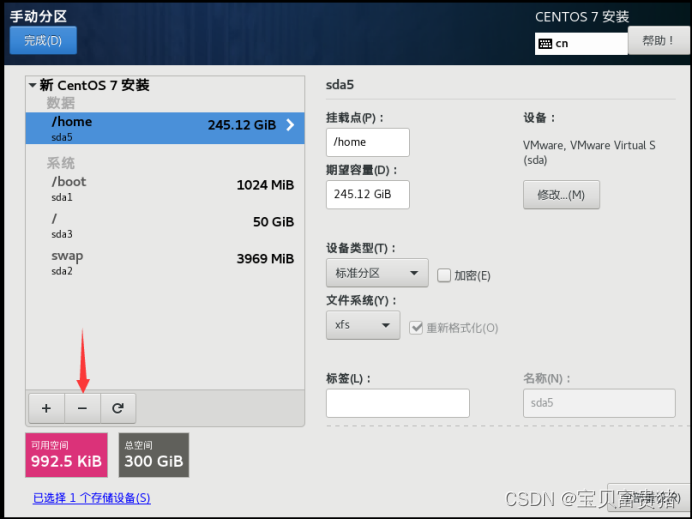
Task: Click the 挂载点 field containing /home
Action: 368,142
